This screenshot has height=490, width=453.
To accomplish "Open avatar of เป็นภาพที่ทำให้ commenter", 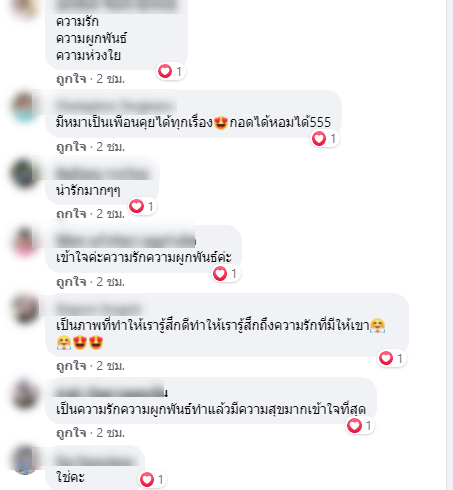I will click(24, 309).
